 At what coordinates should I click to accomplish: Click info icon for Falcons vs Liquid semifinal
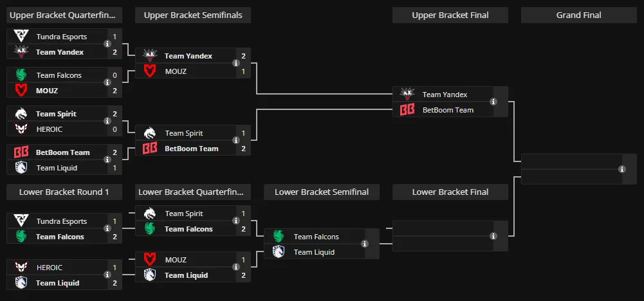[365, 244]
